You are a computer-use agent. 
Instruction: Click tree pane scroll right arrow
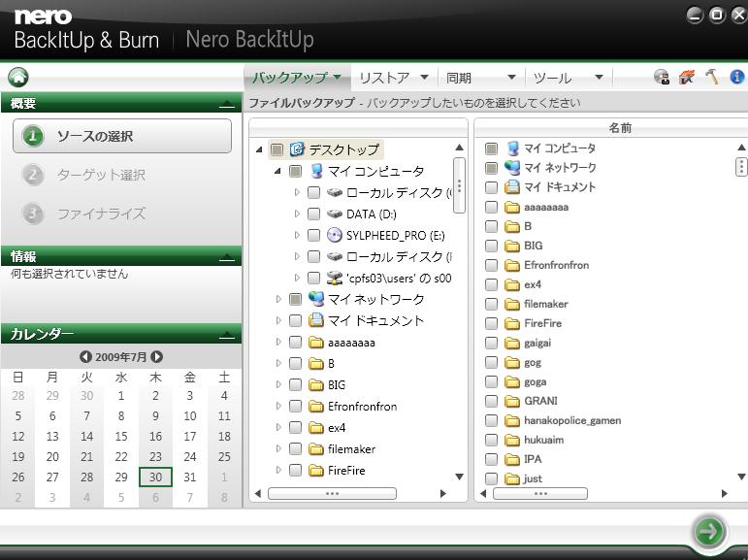[443, 493]
